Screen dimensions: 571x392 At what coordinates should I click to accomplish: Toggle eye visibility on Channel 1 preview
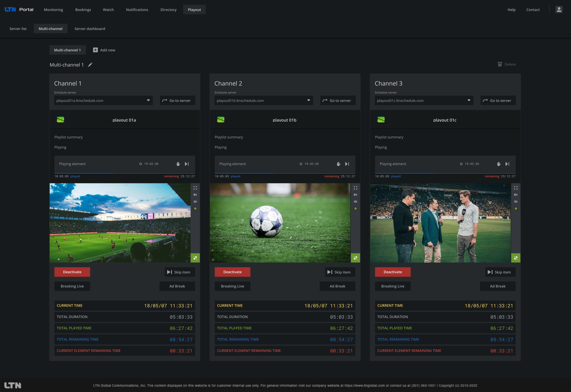coord(195,202)
